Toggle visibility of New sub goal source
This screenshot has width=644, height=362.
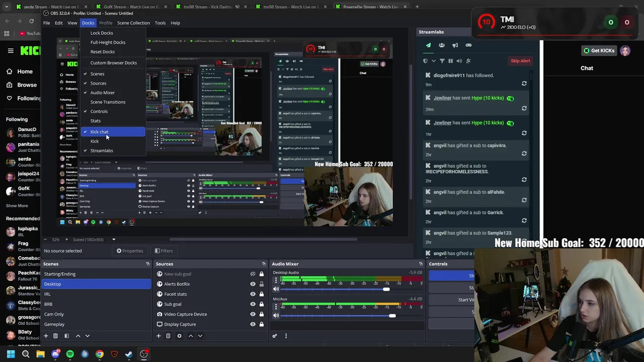click(253, 274)
